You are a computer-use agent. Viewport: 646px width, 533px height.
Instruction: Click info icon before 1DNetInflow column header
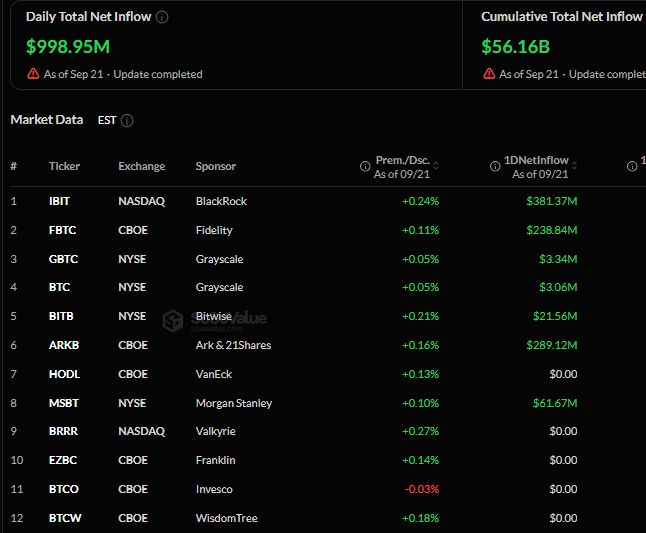(x=495, y=166)
